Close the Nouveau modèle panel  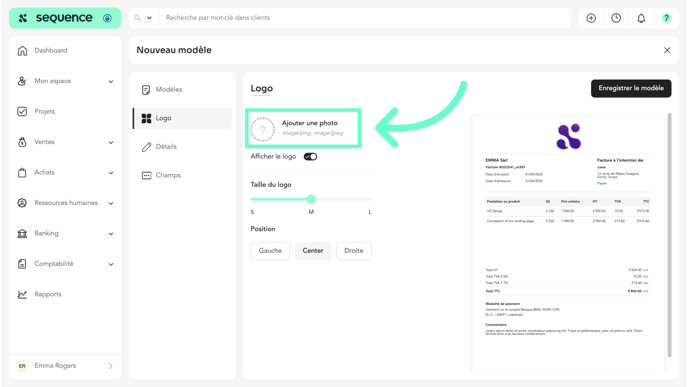(667, 50)
